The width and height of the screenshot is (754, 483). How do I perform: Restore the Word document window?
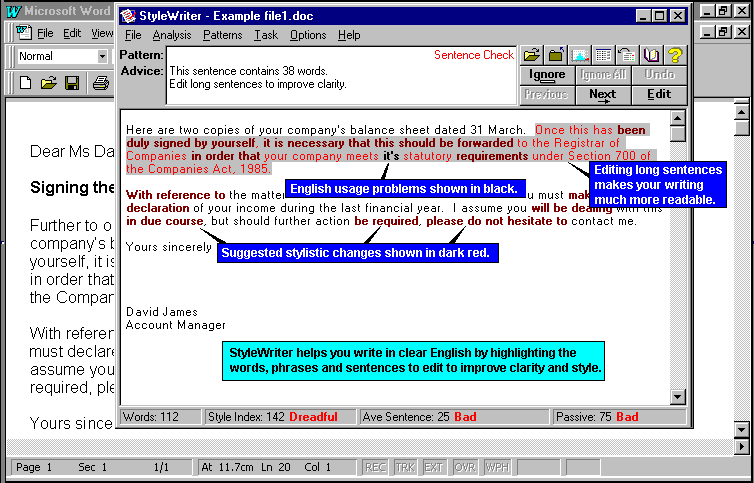click(723, 32)
